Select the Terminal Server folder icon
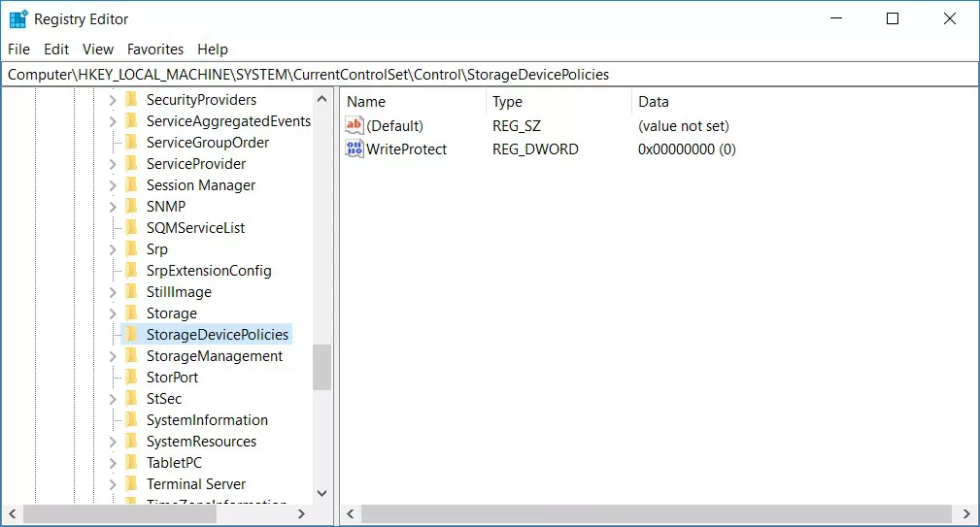Viewport: 980px width, 527px height. click(131, 484)
